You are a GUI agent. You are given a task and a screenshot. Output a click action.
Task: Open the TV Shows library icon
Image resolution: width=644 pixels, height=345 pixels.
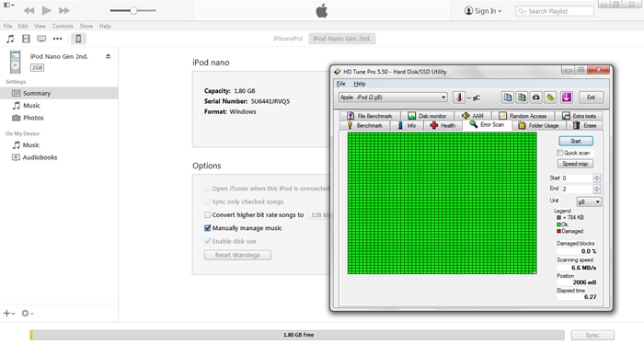[41, 39]
